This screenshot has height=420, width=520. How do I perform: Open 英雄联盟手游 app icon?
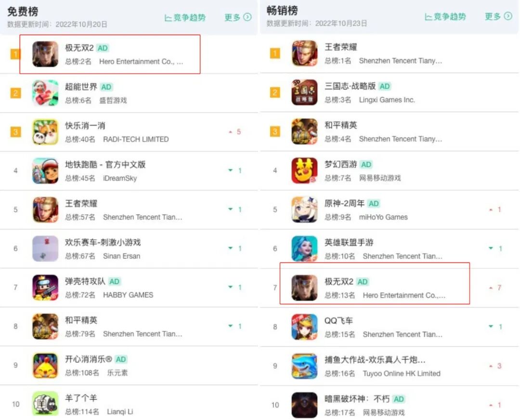point(304,249)
